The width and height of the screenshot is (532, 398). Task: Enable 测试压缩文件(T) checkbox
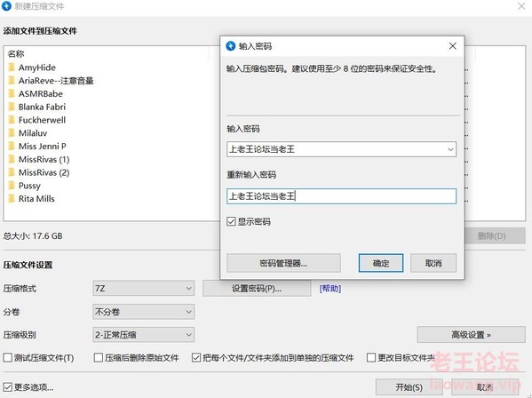(7, 358)
